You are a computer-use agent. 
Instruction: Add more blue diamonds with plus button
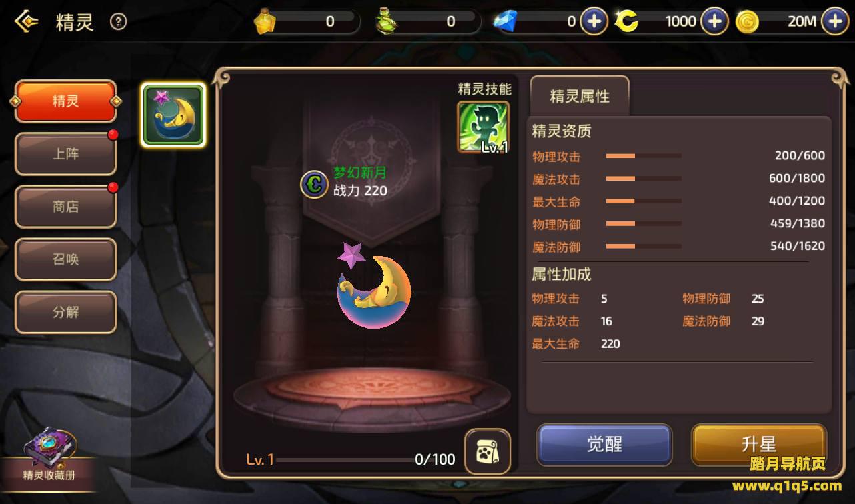594,21
